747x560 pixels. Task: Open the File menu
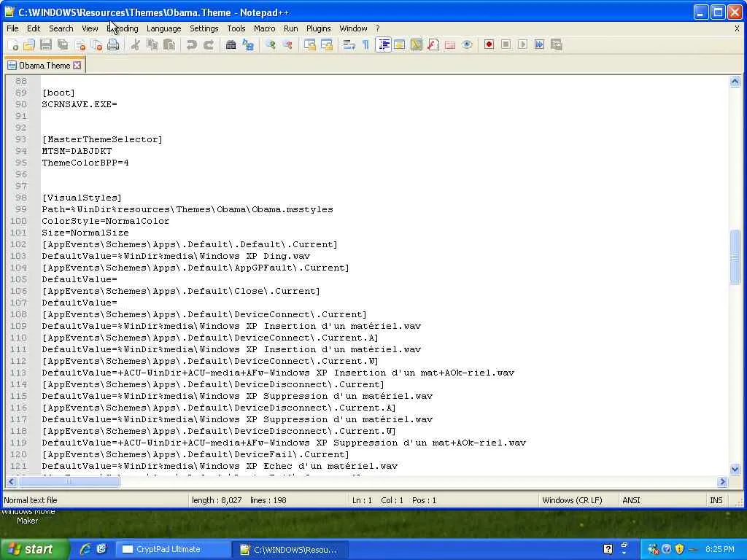pyautogui.click(x=13, y=28)
